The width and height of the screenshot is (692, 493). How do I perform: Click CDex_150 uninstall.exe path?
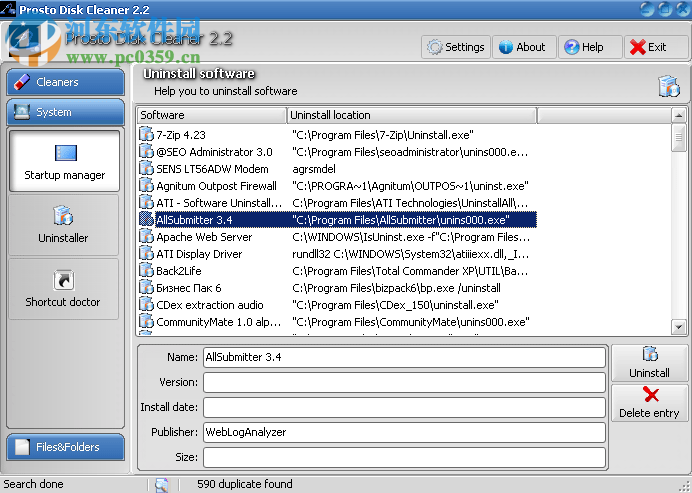point(395,305)
